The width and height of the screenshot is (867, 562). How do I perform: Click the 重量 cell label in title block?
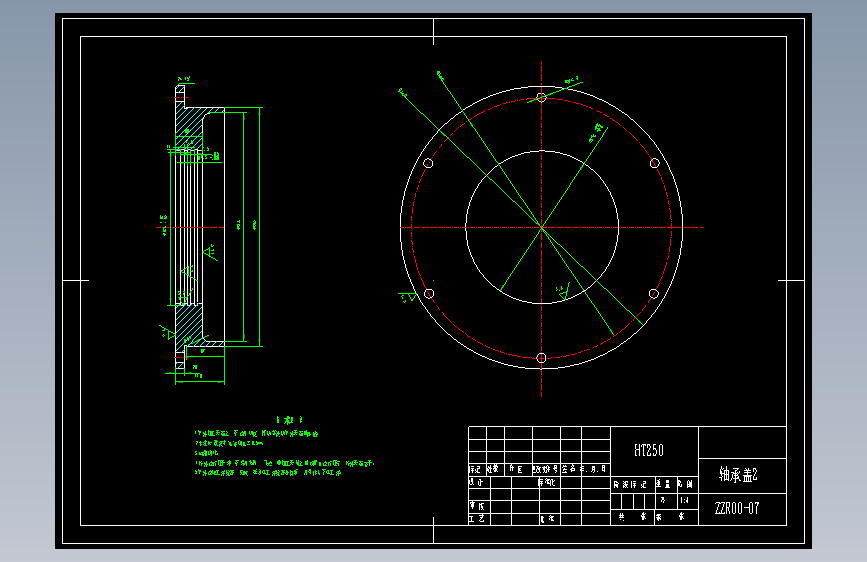point(664,484)
